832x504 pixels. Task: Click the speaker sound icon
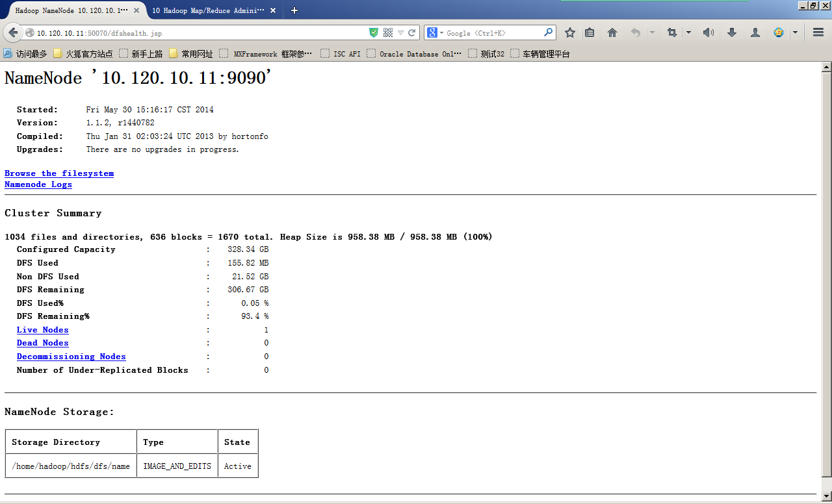[x=708, y=32]
